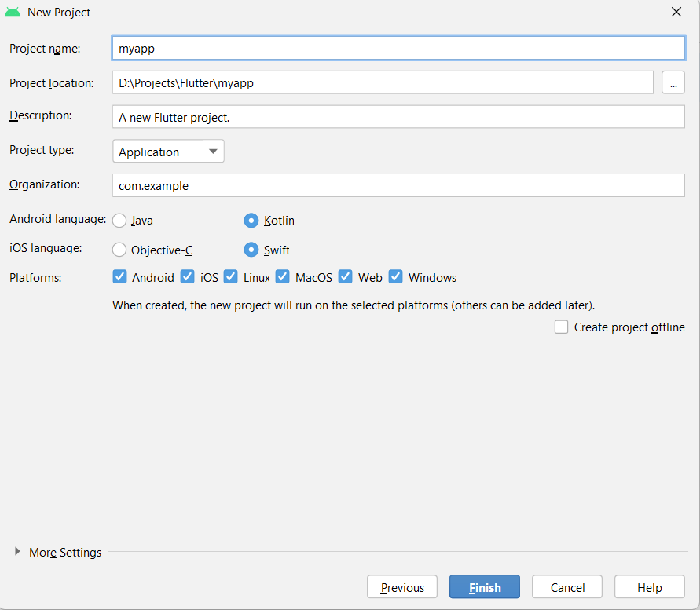Enable Create project offline checkbox
Viewport: 700px width, 610px height.
(x=561, y=327)
